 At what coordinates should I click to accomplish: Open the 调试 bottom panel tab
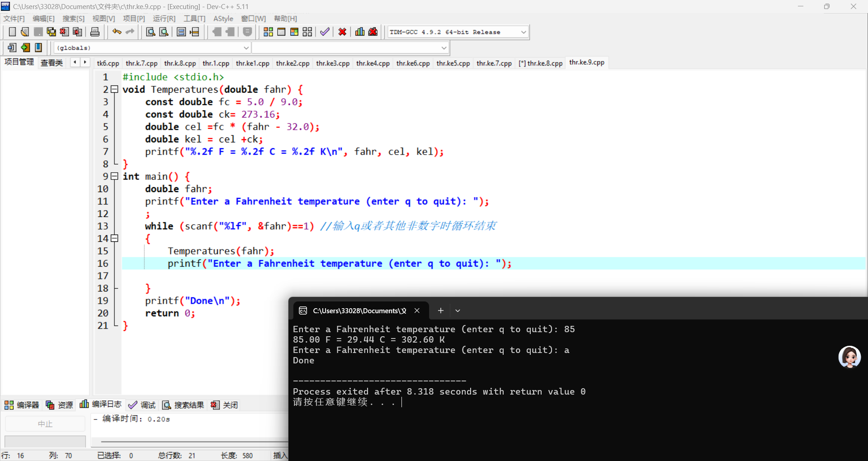142,405
